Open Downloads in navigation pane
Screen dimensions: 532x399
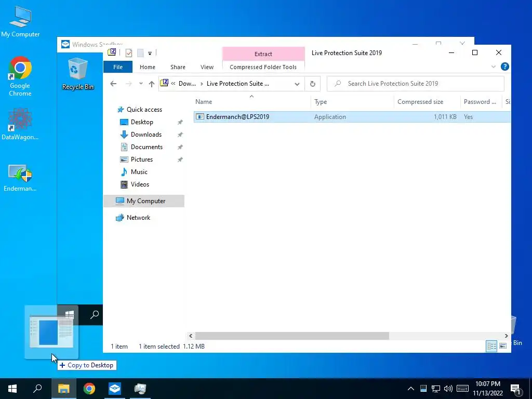[146, 135]
